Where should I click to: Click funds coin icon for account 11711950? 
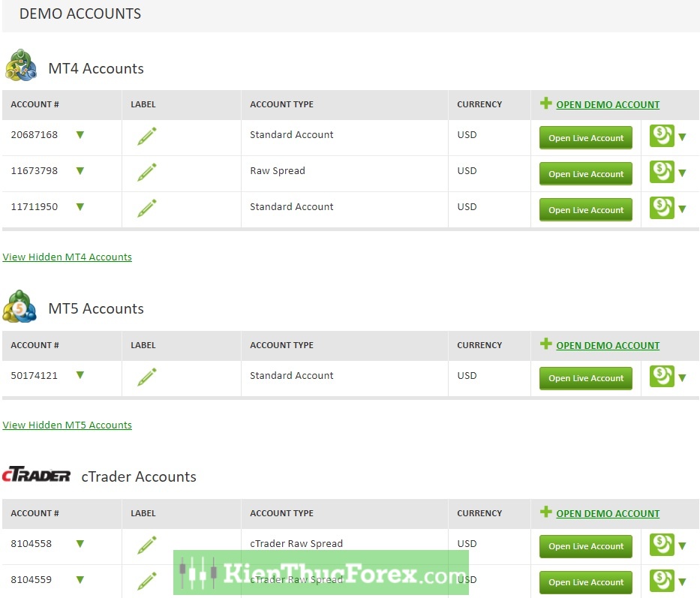tap(662, 208)
